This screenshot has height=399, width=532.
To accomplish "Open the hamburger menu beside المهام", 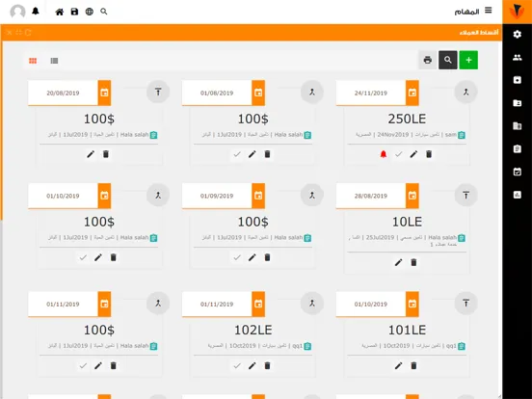I will pyautogui.click(x=489, y=11).
